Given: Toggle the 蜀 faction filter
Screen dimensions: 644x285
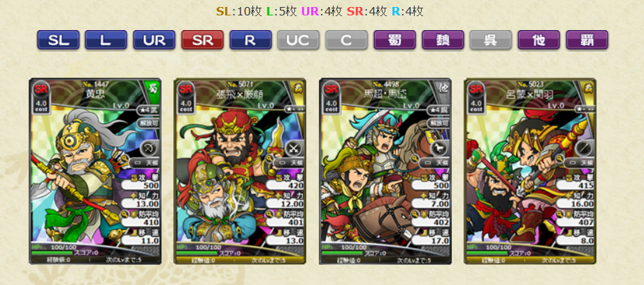Looking at the screenshot, I should click(x=394, y=40).
